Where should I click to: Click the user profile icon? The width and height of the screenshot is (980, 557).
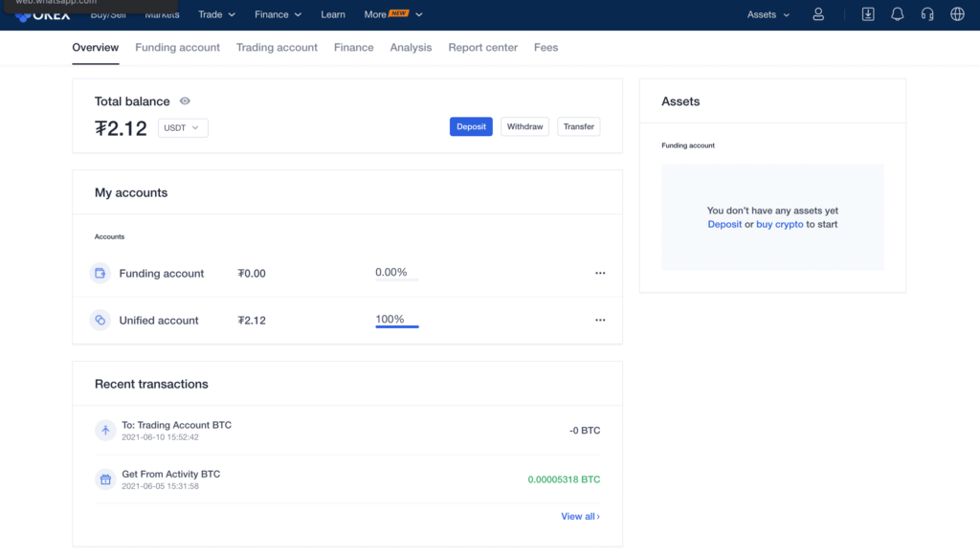[x=818, y=14]
